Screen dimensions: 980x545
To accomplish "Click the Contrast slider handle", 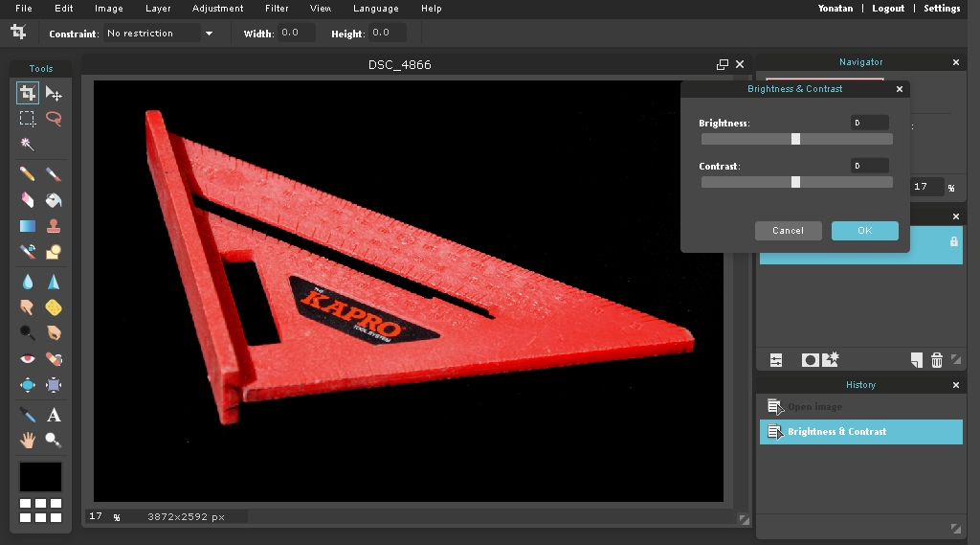I will [795, 182].
